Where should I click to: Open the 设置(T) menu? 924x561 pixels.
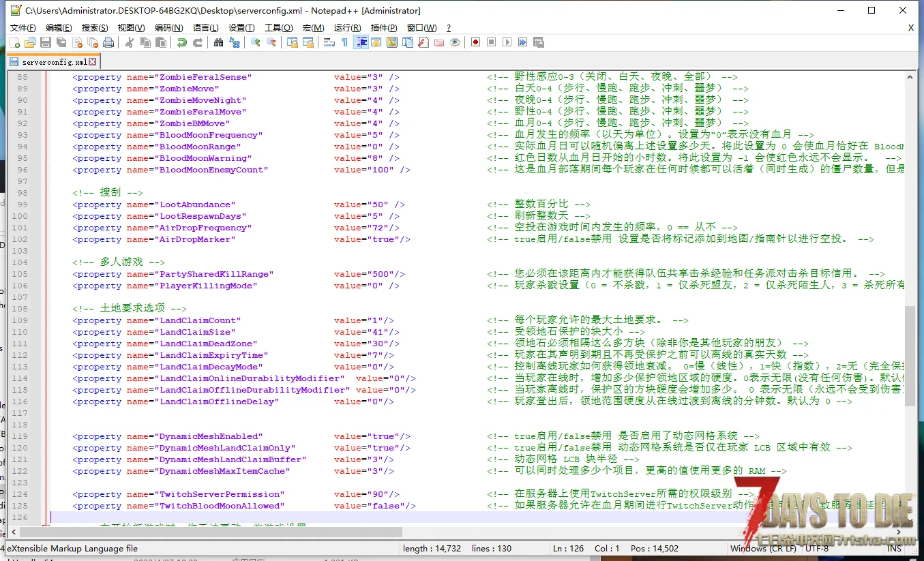241,28
